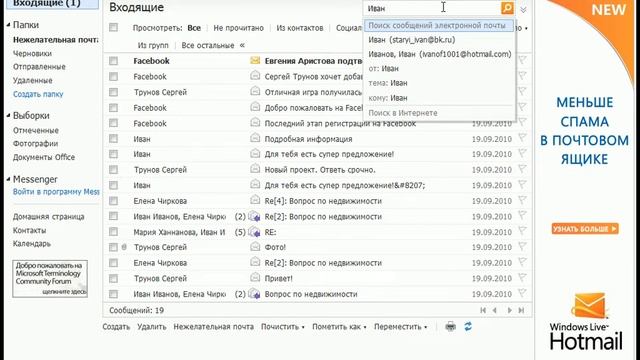640x360 pixels.
Task: Collapse the Messenger section
Action: 8,179
